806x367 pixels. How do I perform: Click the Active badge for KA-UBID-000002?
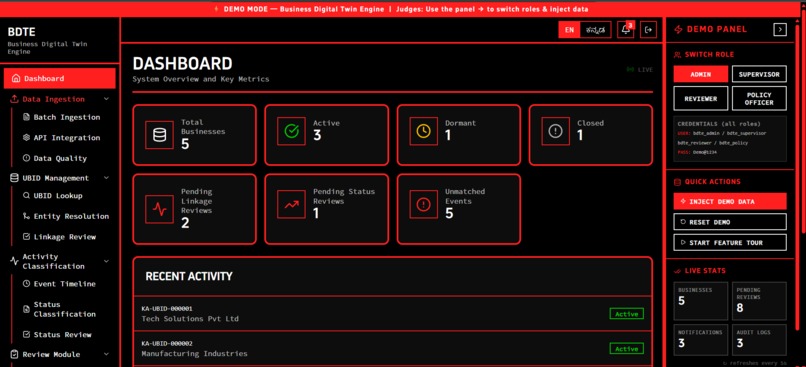click(x=627, y=349)
